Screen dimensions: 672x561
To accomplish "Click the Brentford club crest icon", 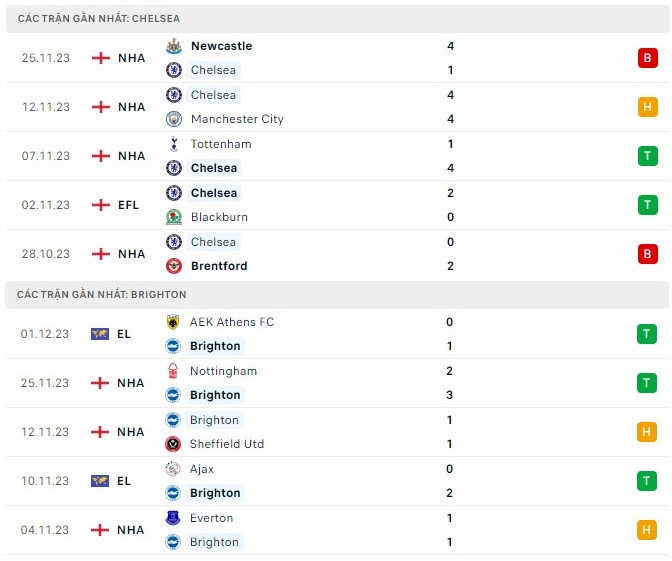I will 174,266.
